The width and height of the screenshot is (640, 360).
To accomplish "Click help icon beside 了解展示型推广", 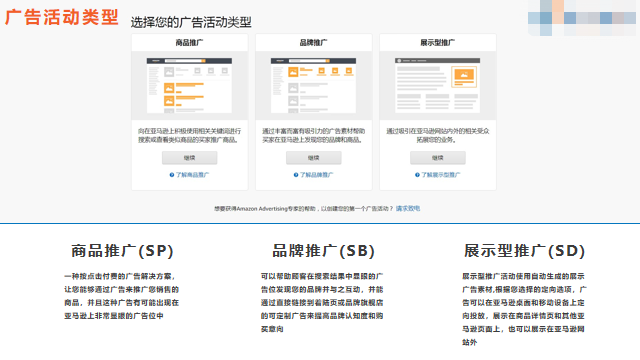I will click(x=417, y=175).
